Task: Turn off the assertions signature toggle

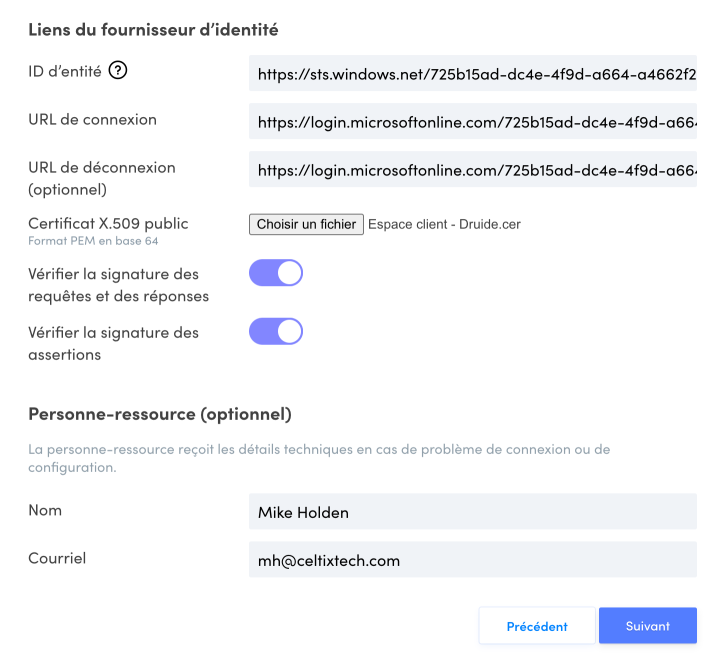Action: coord(276,331)
